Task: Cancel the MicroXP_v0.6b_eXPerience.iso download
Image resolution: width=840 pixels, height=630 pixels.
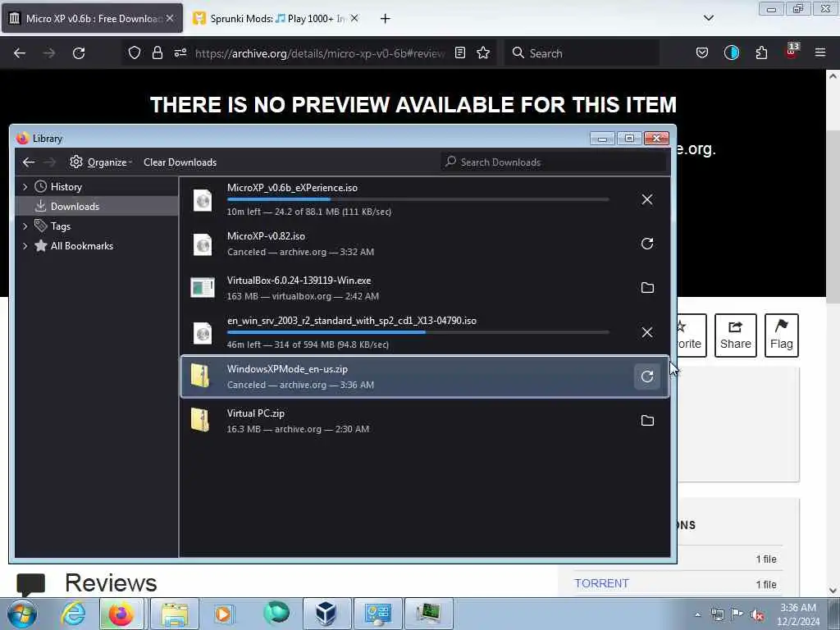Action: (647, 199)
